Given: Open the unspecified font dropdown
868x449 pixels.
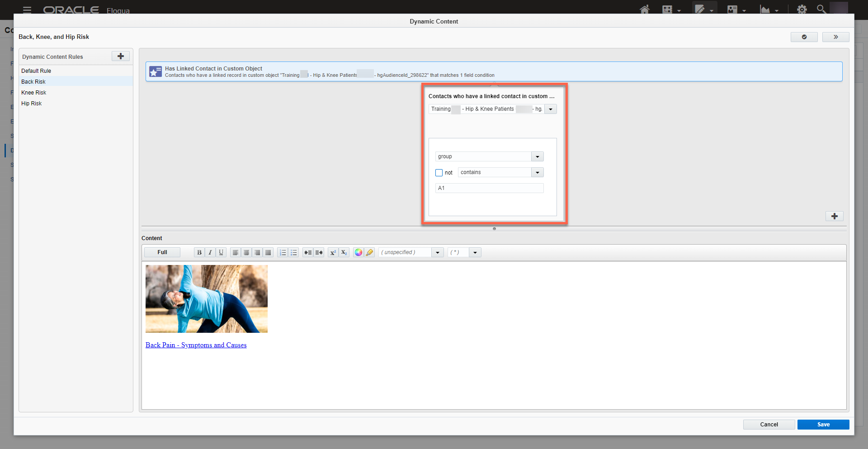Looking at the screenshot, I should 437,252.
